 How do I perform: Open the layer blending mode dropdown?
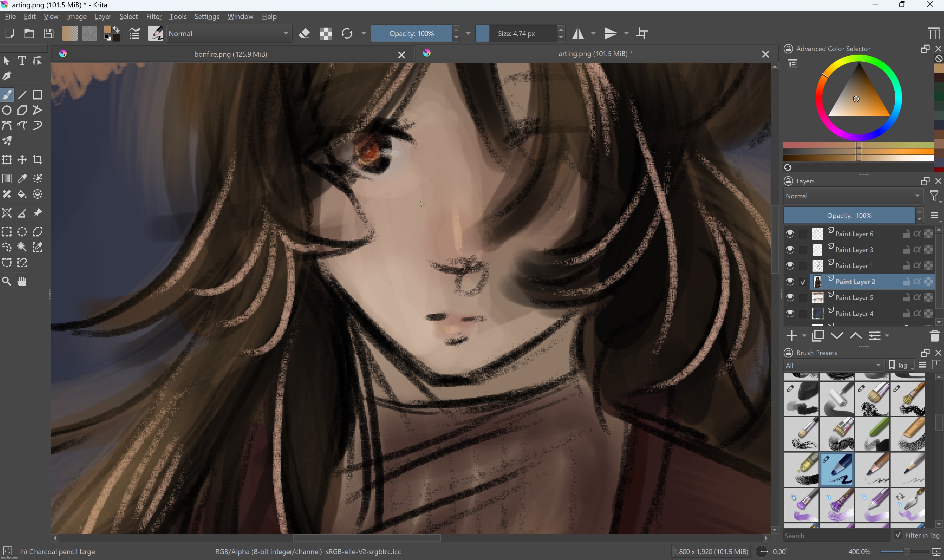click(x=853, y=196)
